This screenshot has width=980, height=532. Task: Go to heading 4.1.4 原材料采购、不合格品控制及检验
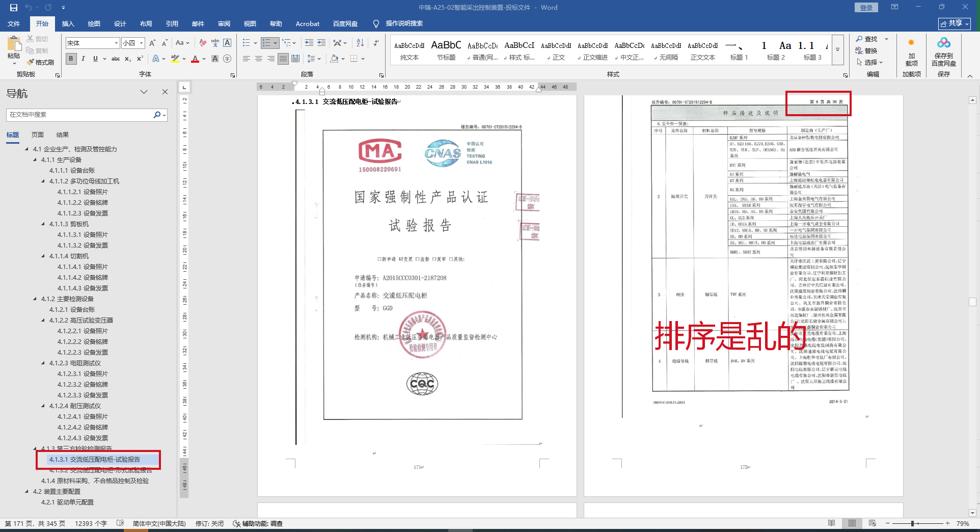tap(95, 481)
